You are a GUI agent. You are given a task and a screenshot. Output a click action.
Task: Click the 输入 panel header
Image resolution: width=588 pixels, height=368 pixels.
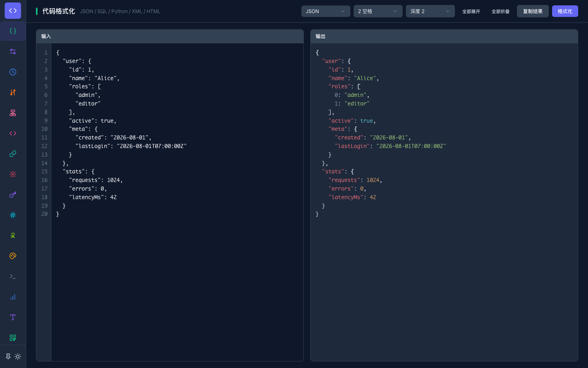[170, 36]
